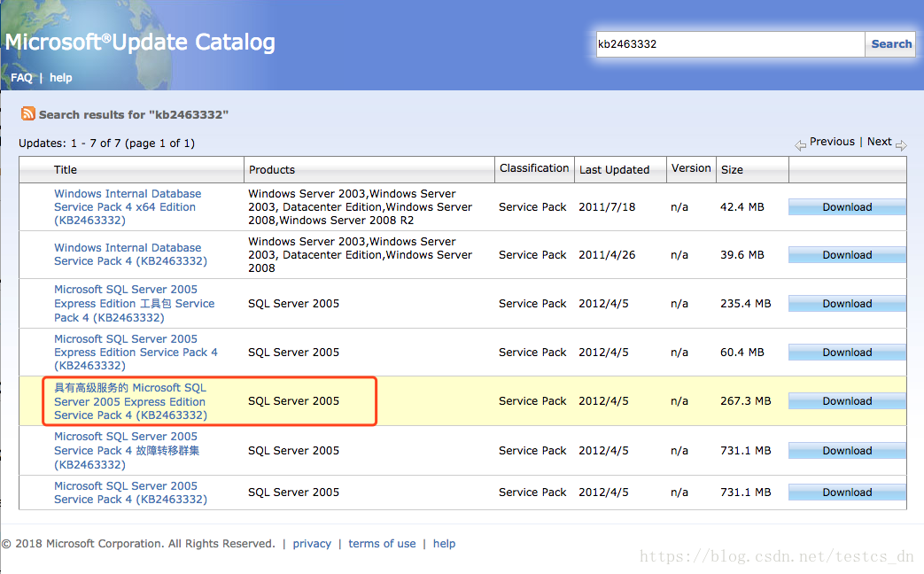Image resolution: width=924 pixels, height=574 pixels.
Task: Click the 'Search results for "kb2463332"' heading
Action: tap(133, 114)
